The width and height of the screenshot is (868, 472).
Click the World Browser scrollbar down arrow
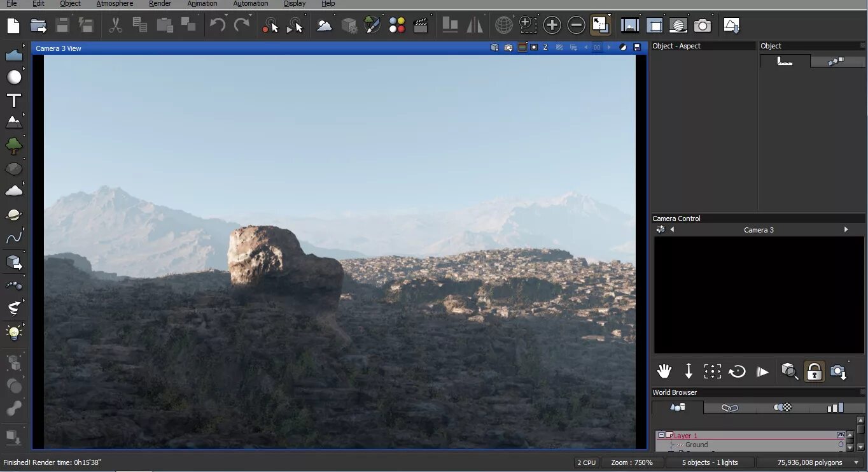pos(860,447)
